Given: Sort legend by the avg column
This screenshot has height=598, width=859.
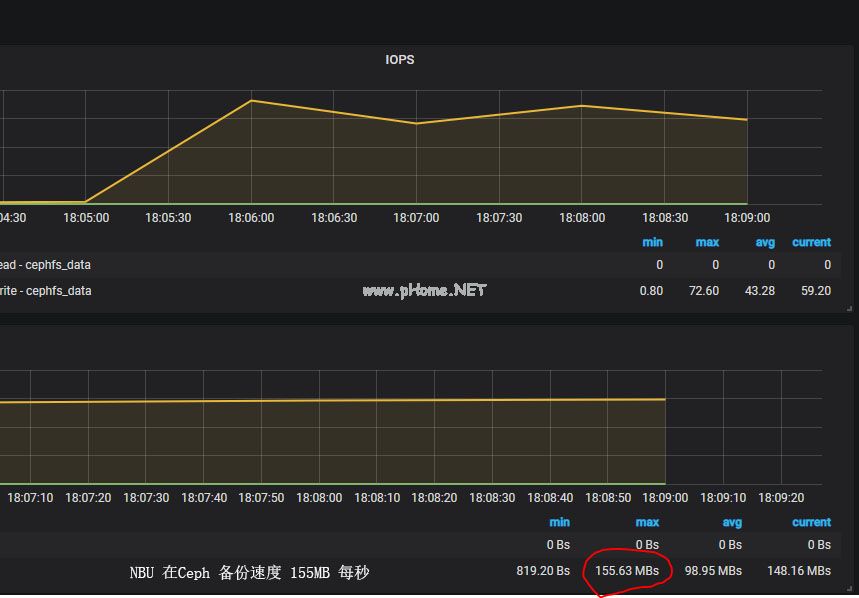Looking at the screenshot, I should pos(765,242).
